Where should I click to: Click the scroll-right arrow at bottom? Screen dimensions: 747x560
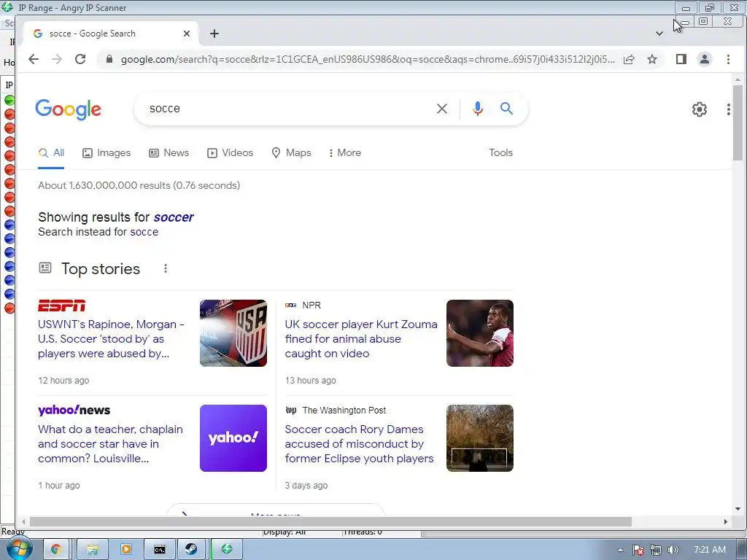726,522
